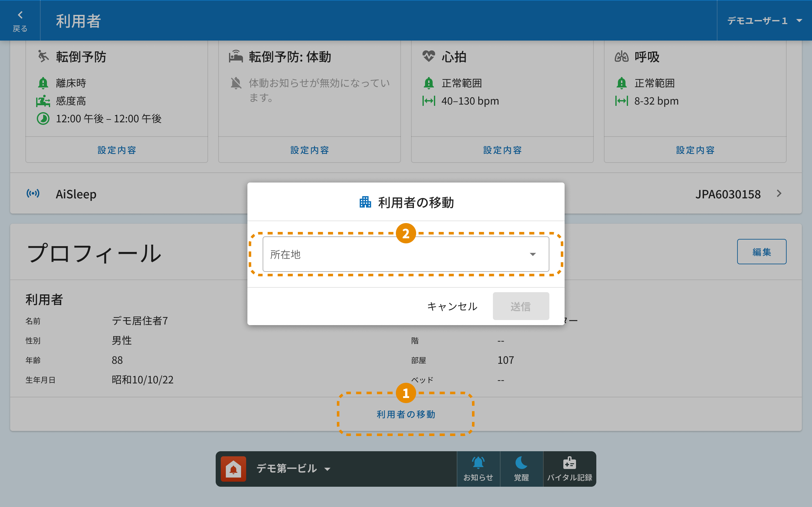Open 設定内容 for 心拍 card

[x=502, y=150]
